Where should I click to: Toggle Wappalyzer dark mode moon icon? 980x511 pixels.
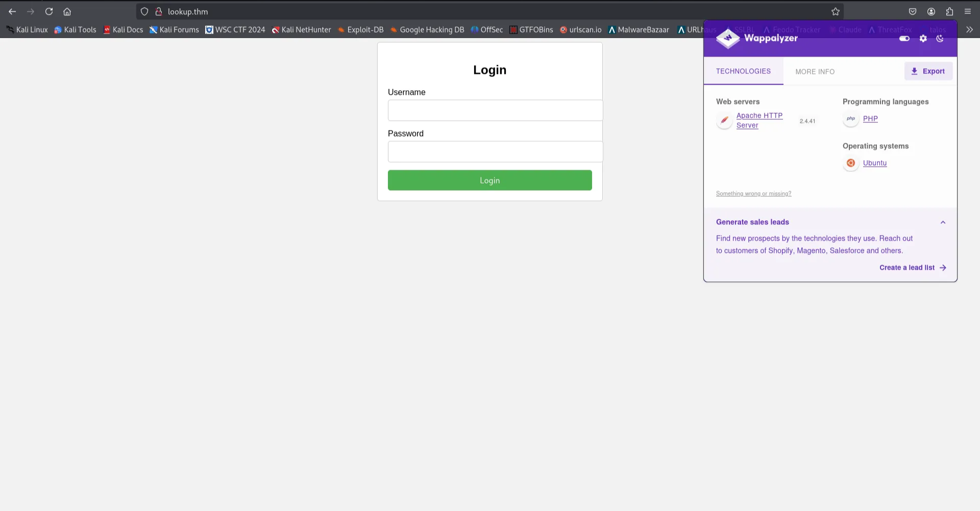[x=940, y=38]
